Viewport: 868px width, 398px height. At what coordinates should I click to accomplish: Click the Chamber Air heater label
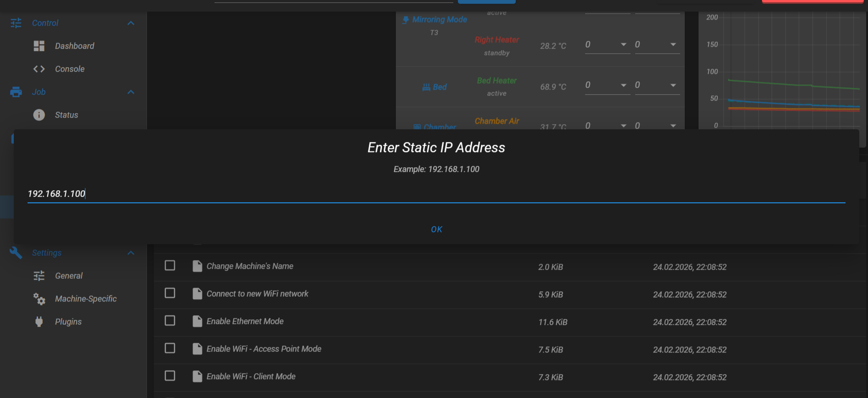(497, 121)
